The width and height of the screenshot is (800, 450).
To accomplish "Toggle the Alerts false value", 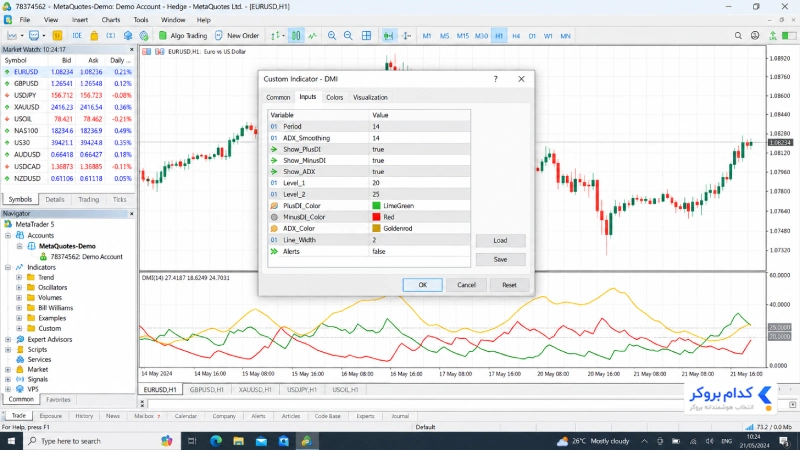I will (419, 251).
